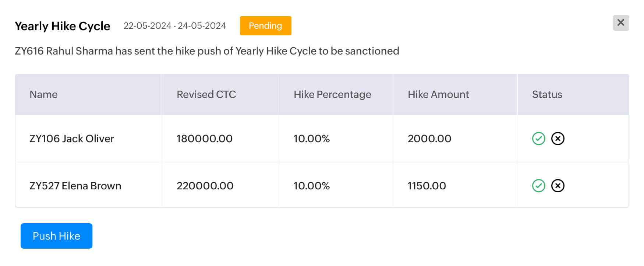
Task: Click Elena Brown's revised CTC 220000.00
Action: [x=205, y=186]
